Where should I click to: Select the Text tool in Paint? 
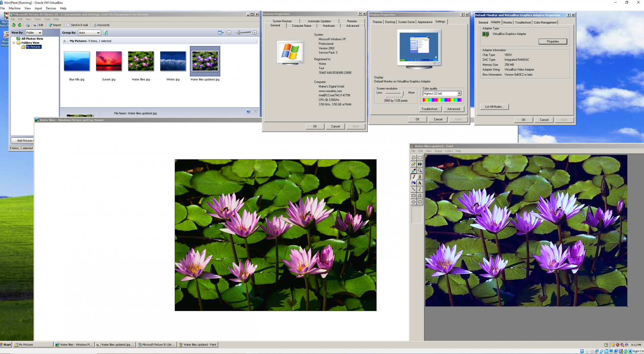420,183
